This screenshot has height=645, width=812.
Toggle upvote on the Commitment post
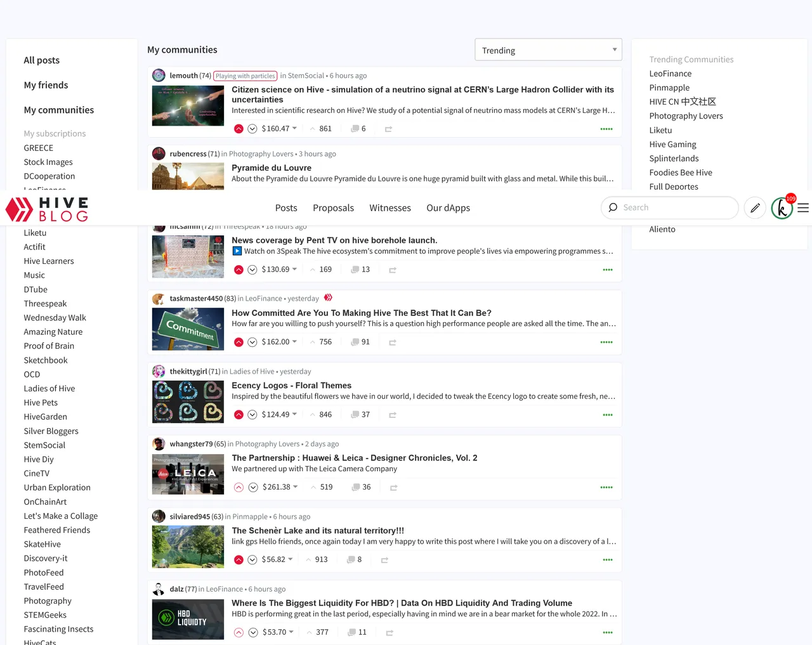[239, 342]
